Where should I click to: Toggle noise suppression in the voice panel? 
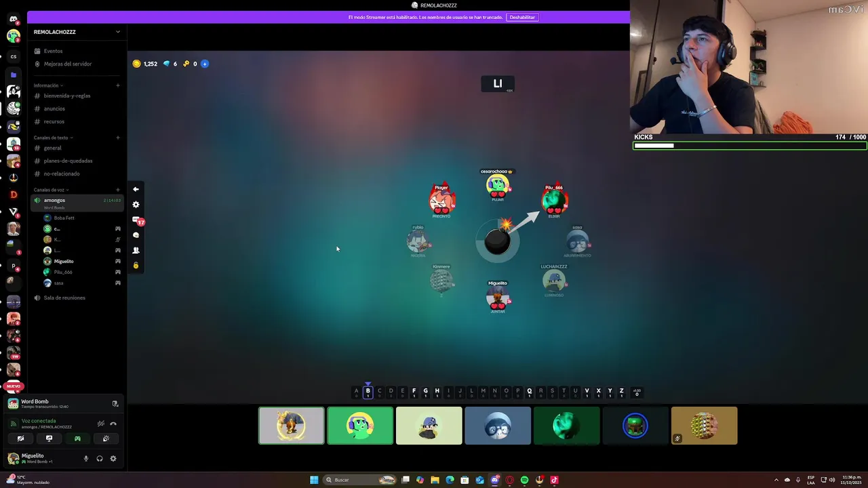coord(101,424)
